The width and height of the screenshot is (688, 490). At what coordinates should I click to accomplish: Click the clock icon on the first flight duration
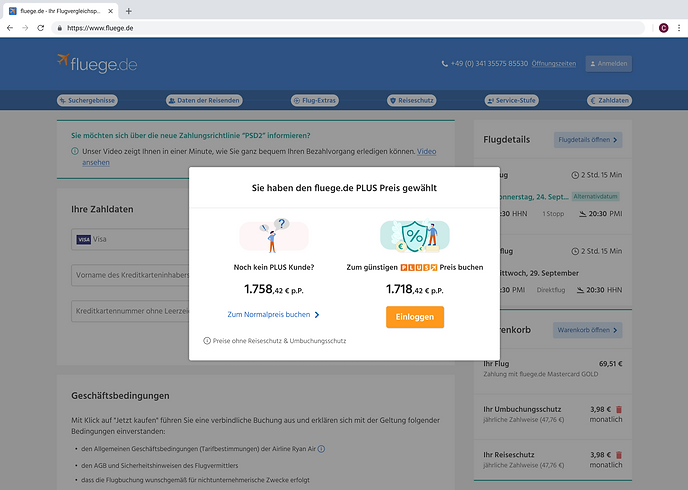(575, 175)
